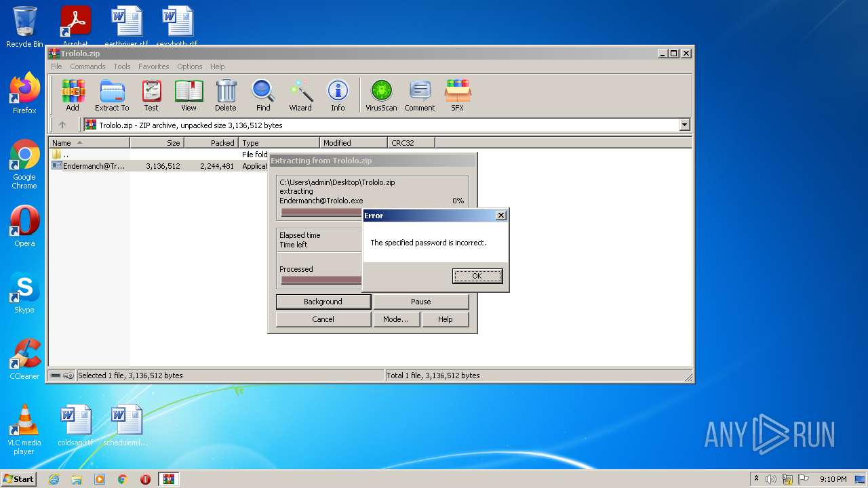The width and height of the screenshot is (868, 488).
Task: Sort by Packed column header
Action: coord(212,143)
